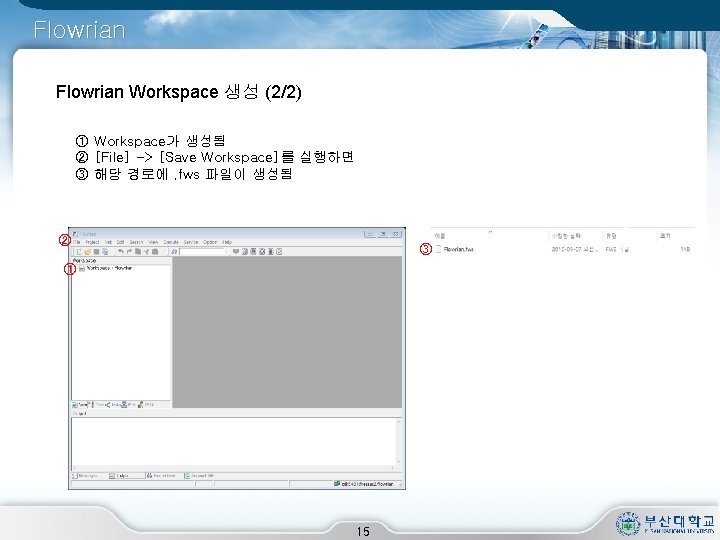The width and height of the screenshot is (720, 540).
Task: Click the Save All toolbar icon
Action: coord(105,252)
